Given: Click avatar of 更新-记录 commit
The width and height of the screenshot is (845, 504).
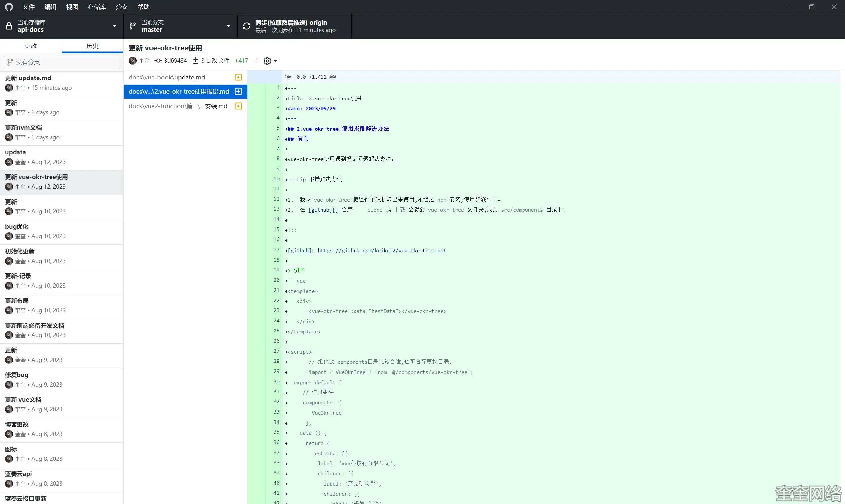Looking at the screenshot, I should [9, 286].
